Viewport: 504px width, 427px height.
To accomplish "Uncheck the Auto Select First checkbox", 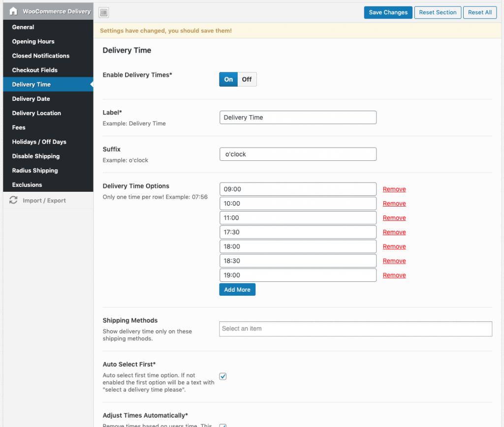I will tap(223, 376).
